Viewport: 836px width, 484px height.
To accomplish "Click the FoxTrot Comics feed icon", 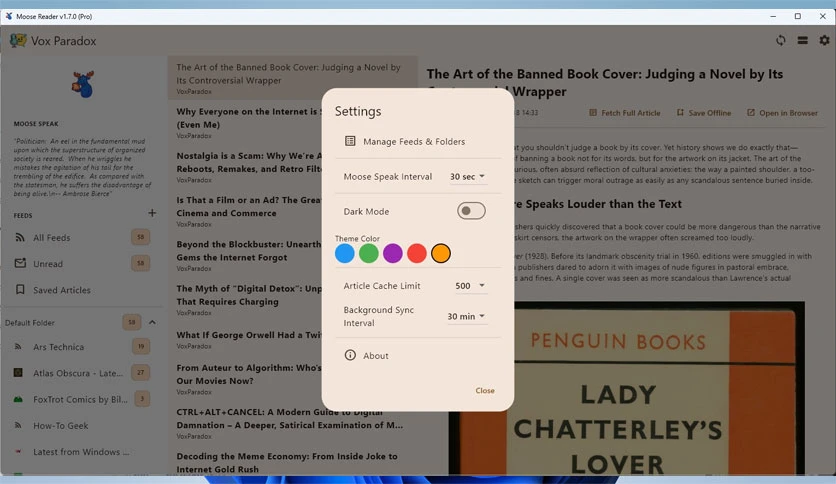I will (18, 399).
